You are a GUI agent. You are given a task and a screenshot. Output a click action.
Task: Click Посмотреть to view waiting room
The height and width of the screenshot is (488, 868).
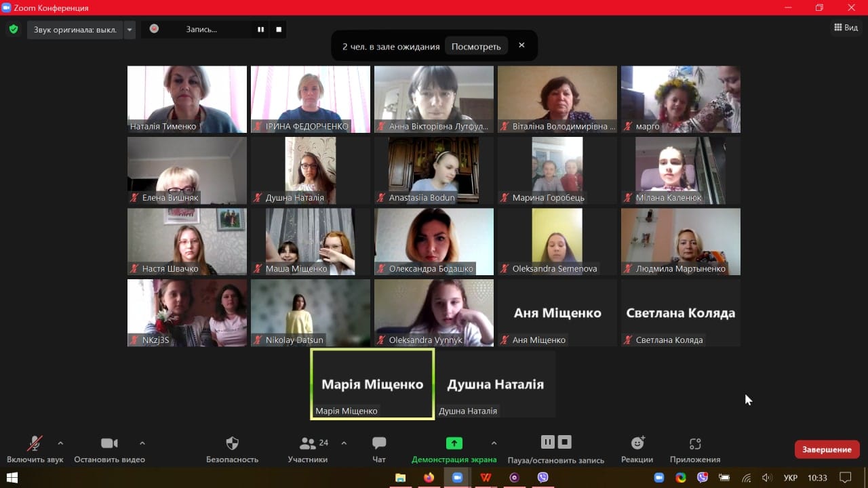476,46
